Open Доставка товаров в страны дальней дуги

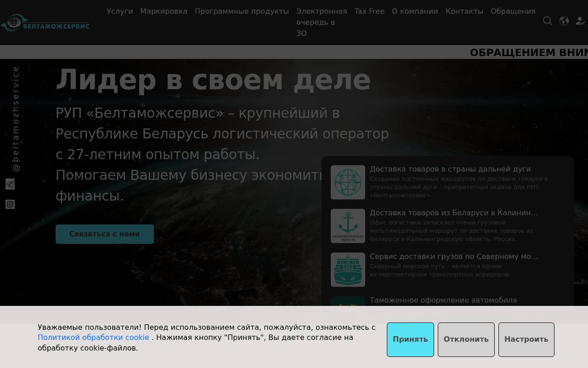point(450,169)
